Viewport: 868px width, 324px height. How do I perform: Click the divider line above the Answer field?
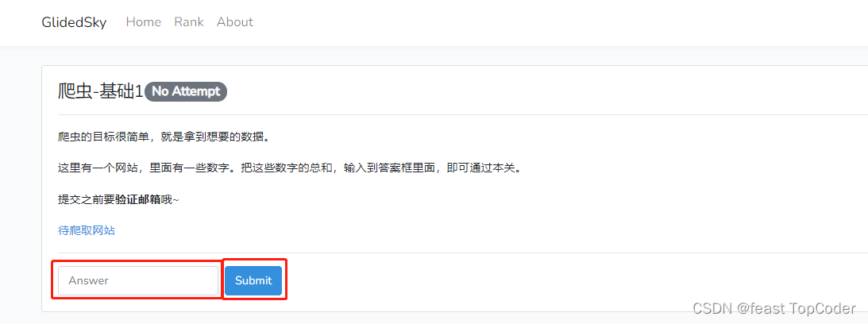tap(463, 253)
